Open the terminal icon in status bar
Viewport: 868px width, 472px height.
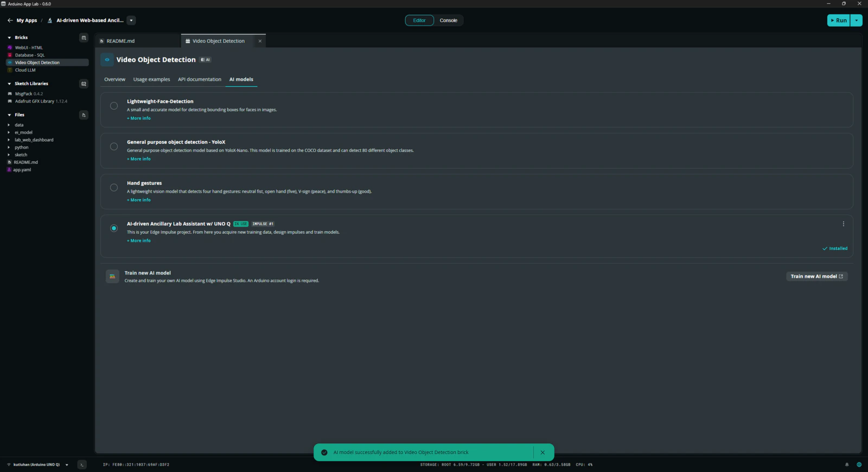coord(82,464)
